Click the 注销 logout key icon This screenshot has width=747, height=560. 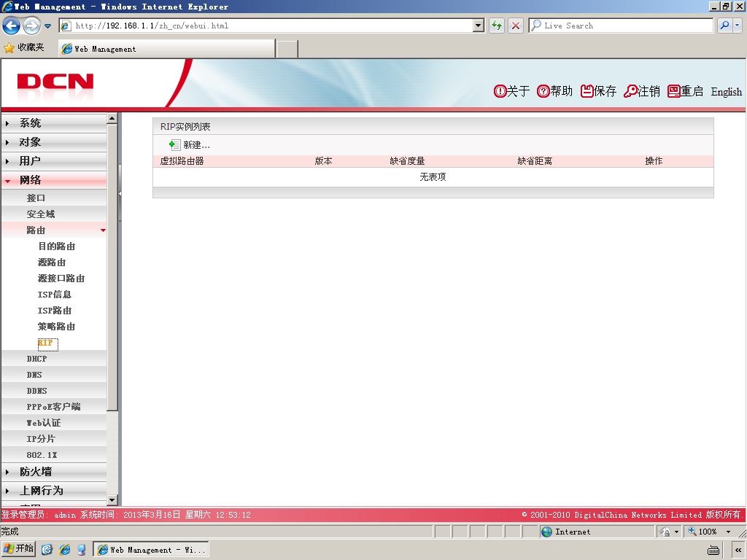[630, 91]
